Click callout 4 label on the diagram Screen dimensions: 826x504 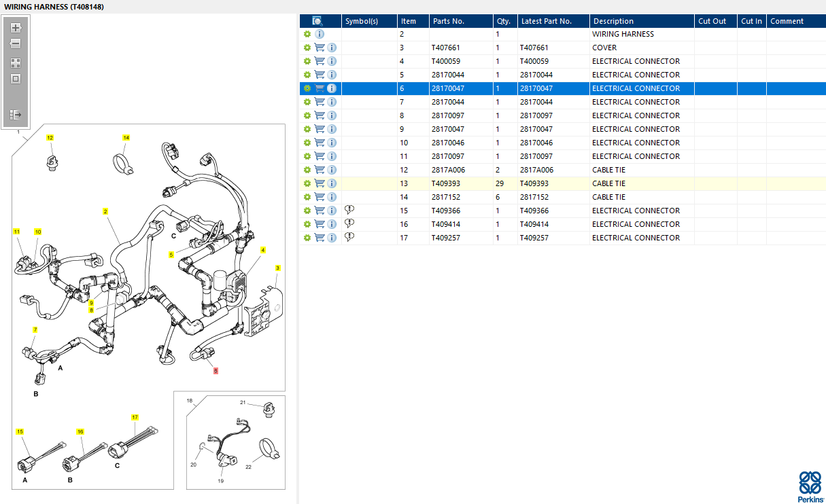[x=263, y=251]
